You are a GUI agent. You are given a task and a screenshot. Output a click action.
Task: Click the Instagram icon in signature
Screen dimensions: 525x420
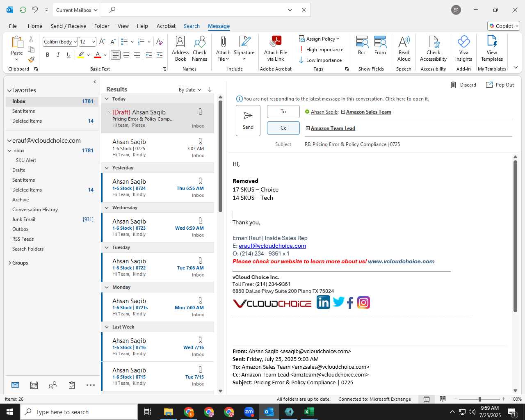coord(363,303)
